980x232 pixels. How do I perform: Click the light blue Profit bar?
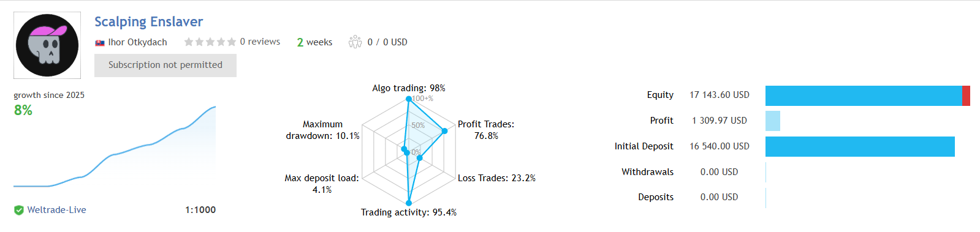pos(773,121)
